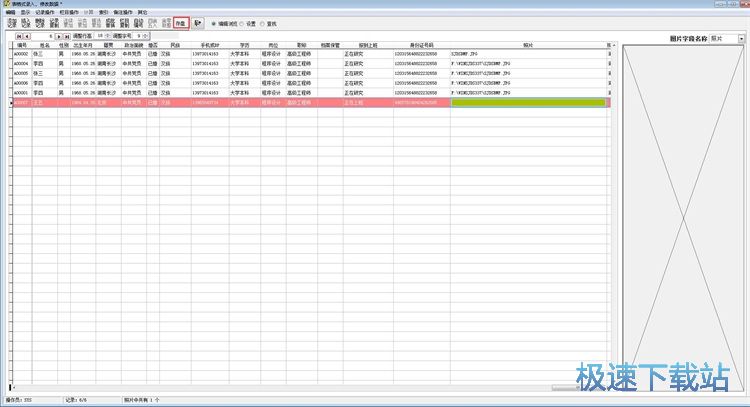Viewport: 750px width, 407px height.
Task: Go to the next record arrow
Action: click(x=58, y=36)
